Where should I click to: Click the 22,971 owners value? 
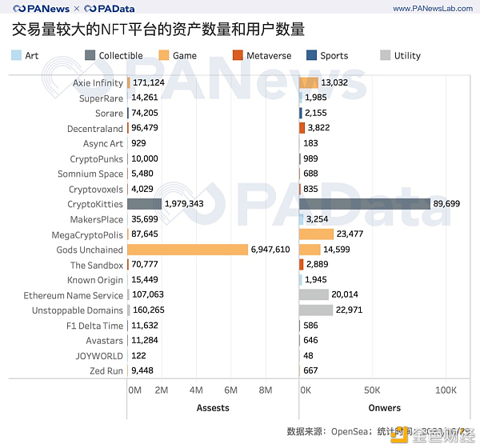point(349,310)
